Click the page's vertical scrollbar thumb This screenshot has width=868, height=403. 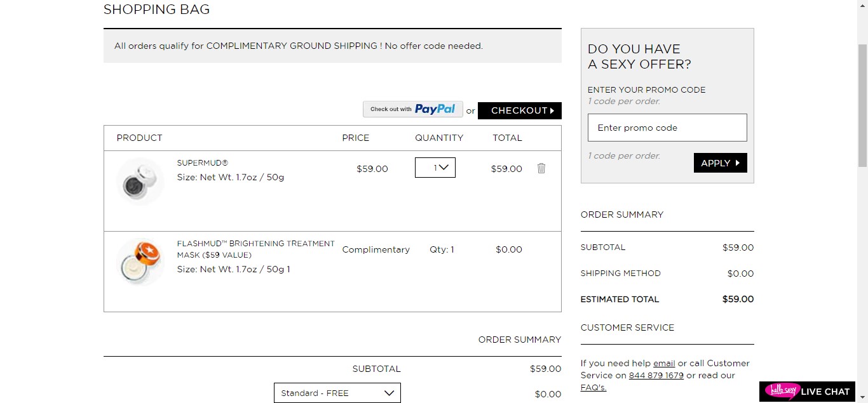pyautogui.click(x=862, y=105)
